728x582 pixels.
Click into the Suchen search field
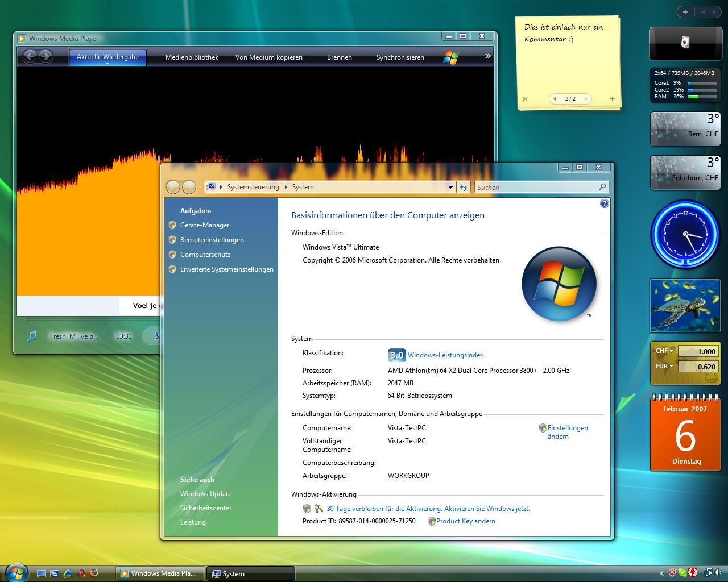click(535, 187)
